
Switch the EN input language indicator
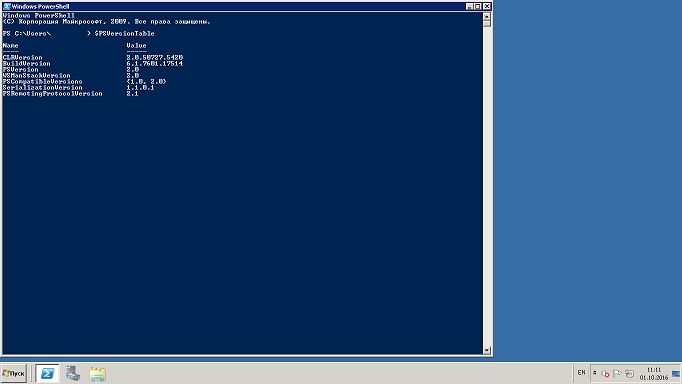[x=582, y=373]
